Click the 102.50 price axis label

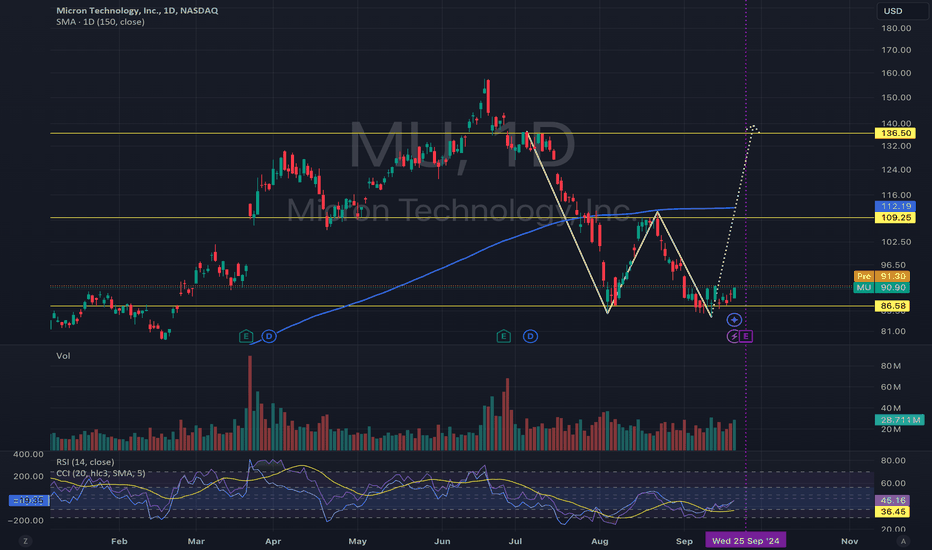[896, 242]
